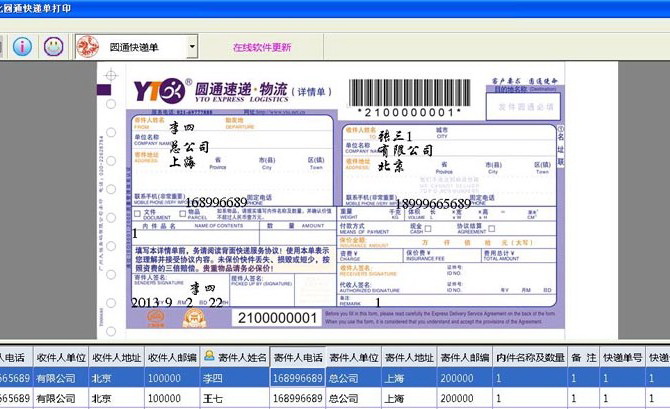Click the 收件人邮编 column header
This screenshot has height=409, width=670.
[172, 358]
